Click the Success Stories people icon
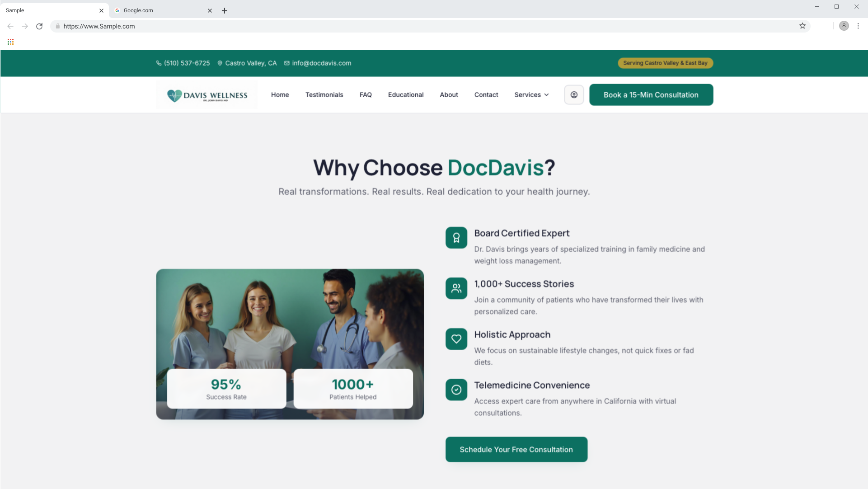 point(456,288)
